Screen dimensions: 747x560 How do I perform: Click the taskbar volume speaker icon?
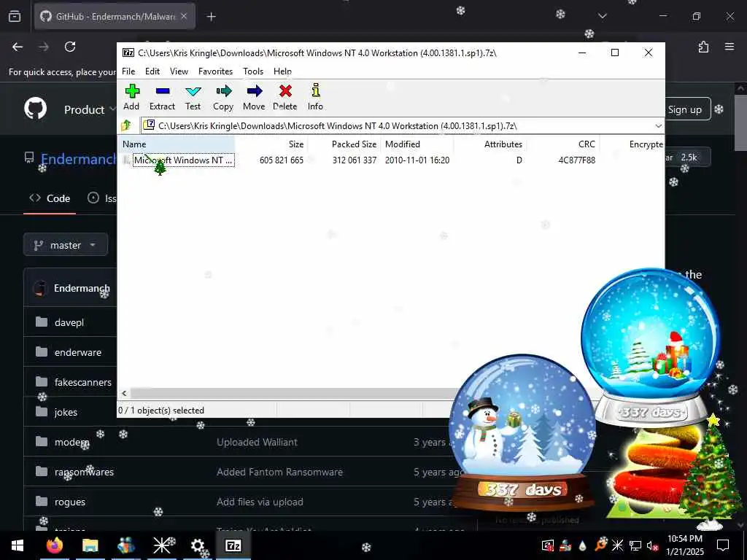click(x=652, y=545)
